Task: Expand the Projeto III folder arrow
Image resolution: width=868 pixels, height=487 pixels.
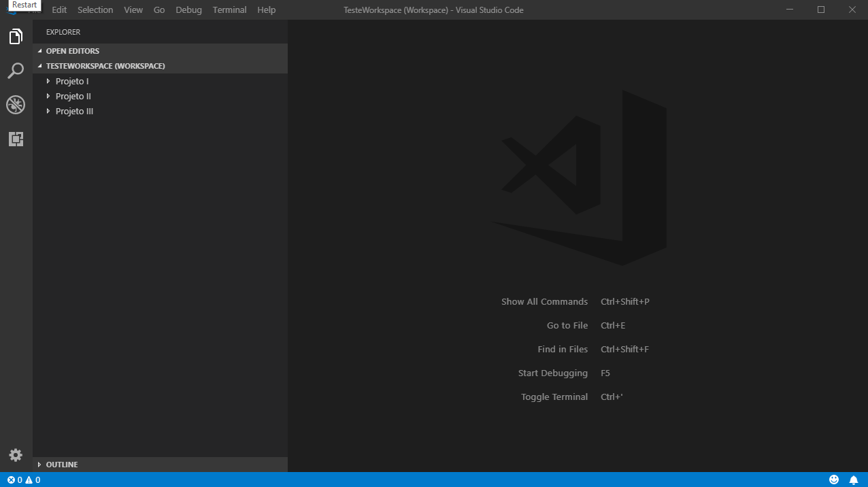Action: click(48, 111)
